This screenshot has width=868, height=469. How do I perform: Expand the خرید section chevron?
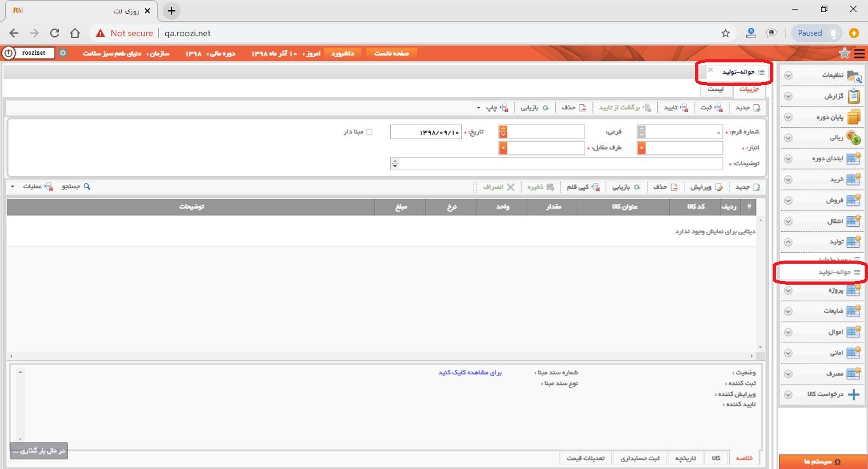pos(788,180)
